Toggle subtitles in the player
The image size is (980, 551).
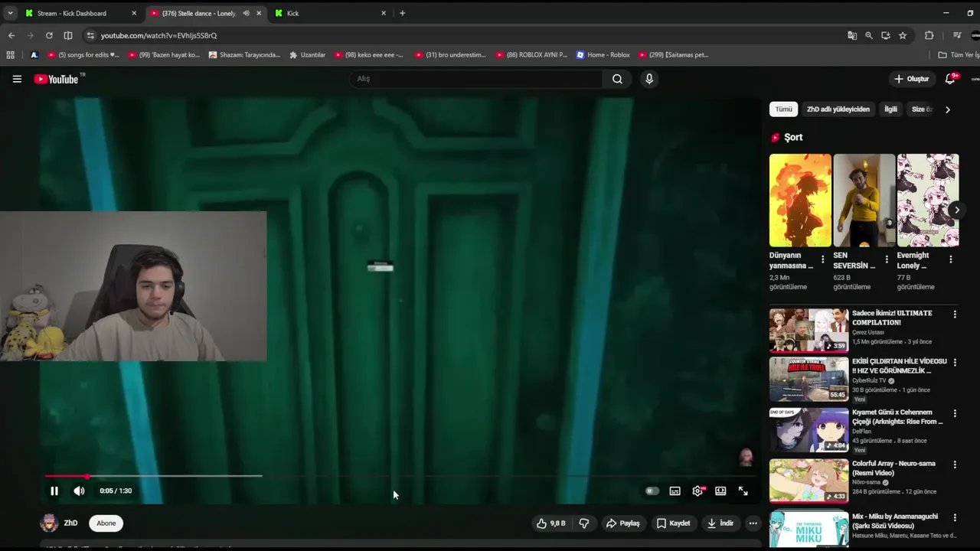[x=675, y=491]
